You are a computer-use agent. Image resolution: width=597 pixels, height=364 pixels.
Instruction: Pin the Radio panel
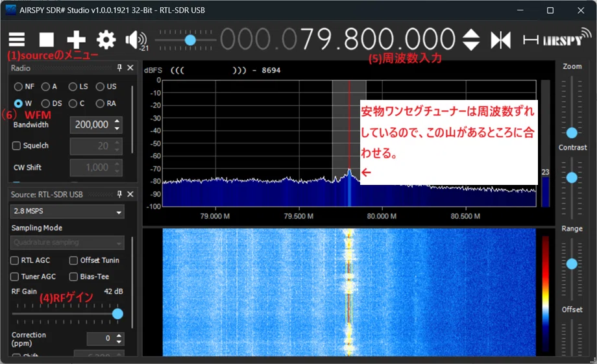click(119, 67)
